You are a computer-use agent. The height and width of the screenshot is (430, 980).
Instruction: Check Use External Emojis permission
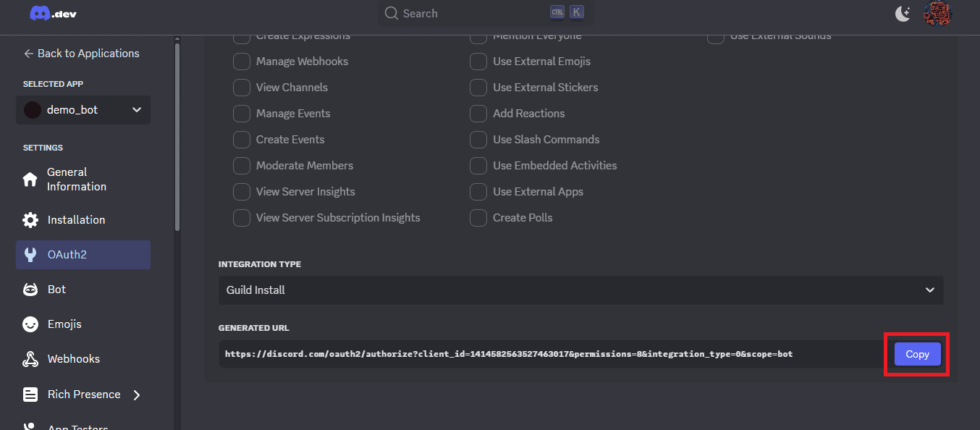point(478,62)
